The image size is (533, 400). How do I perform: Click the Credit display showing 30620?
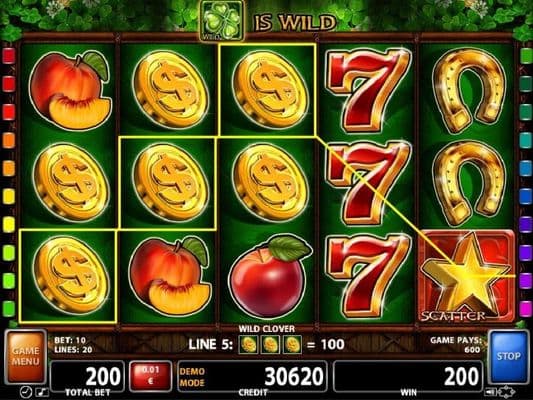[252, 376]
